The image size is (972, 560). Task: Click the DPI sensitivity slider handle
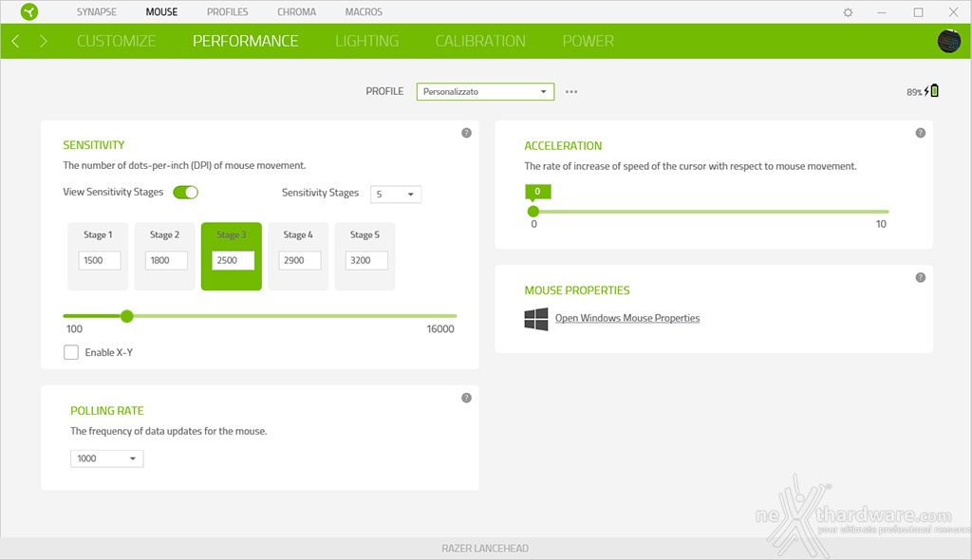coord(127,316)
